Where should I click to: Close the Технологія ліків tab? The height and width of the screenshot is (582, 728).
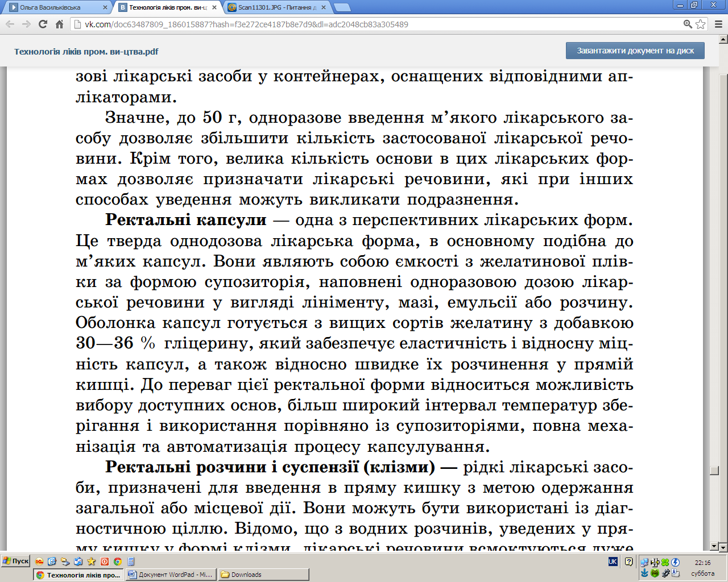click(x=214, y=7)
